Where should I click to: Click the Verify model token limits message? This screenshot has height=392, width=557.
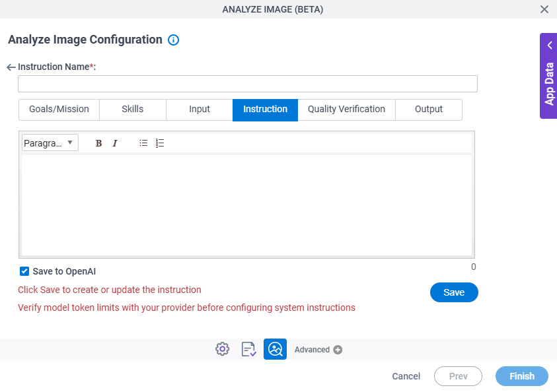pyautogui.click(x=186, y=308)
